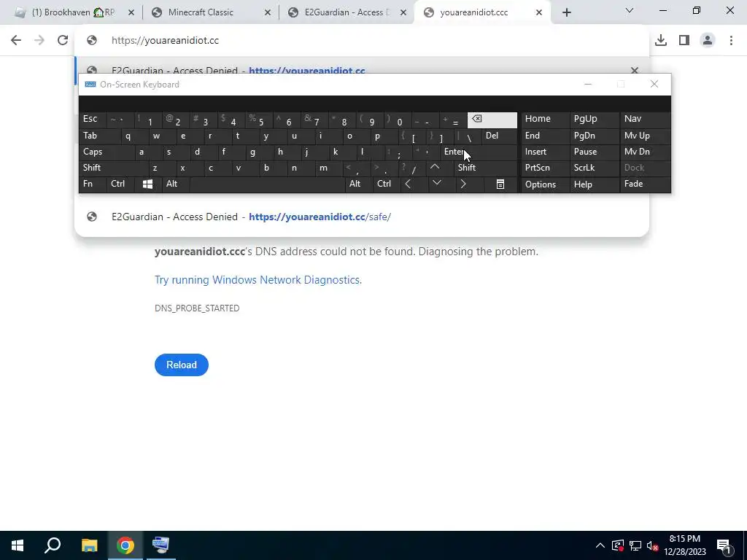Viewport: 747px width, 560px height.
Task: Click the Esc key on On-Screen Keyboard
Action: tap(91, 119)
